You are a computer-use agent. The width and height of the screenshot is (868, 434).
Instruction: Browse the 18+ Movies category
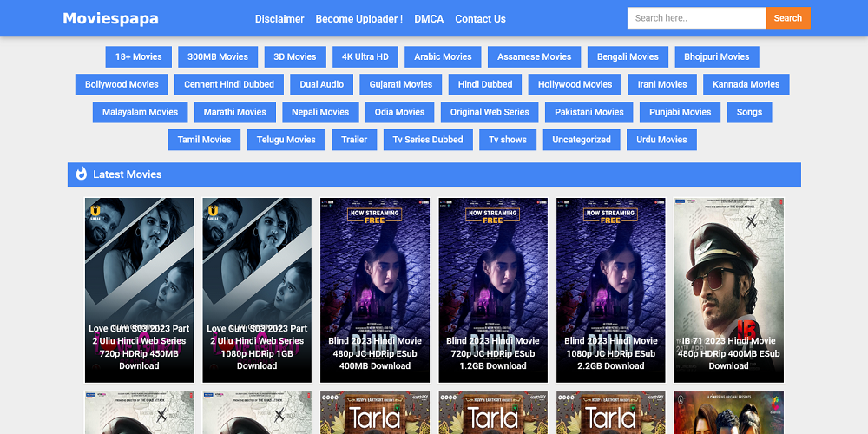(x=138, y=56)
